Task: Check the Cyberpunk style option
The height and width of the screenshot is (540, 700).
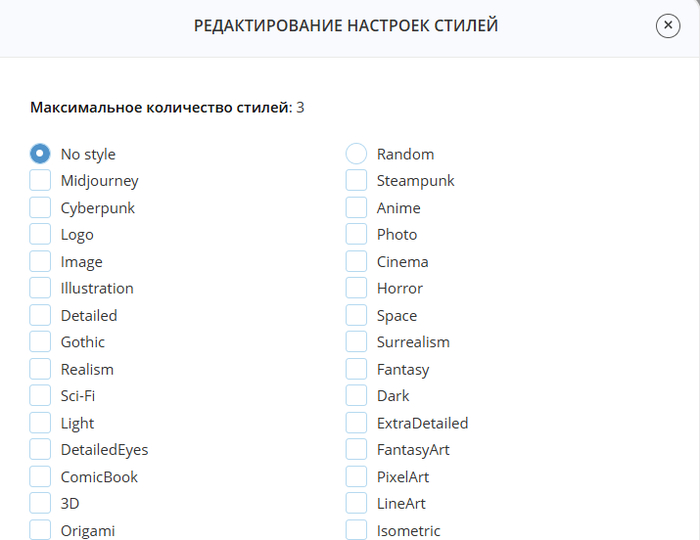Action: pyautogui.click(x=40, y=208)
